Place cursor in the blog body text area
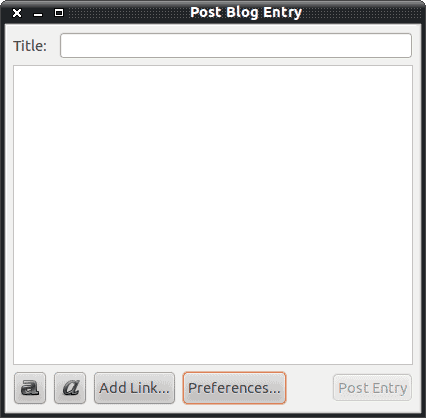The height and width of the screenshot is (418, 426). (213, 215)
